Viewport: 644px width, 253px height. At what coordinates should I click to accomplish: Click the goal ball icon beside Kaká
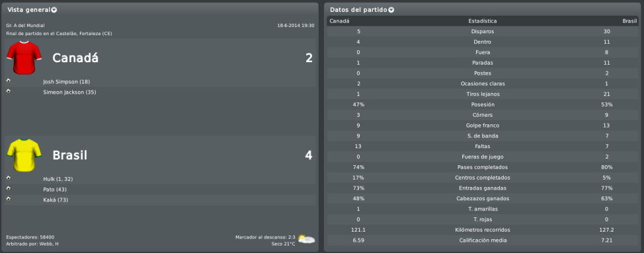pyautogui.click(x=8, y=199)
